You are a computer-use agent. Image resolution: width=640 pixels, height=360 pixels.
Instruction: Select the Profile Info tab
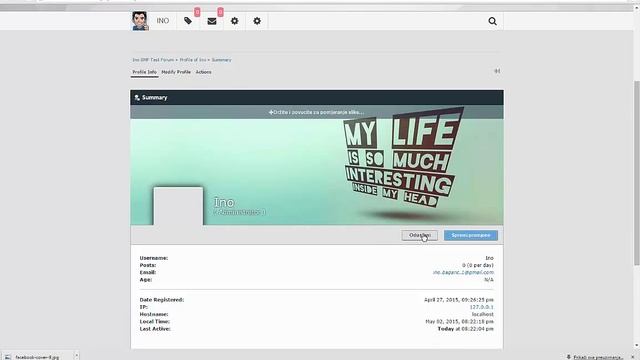coord(144,72)
